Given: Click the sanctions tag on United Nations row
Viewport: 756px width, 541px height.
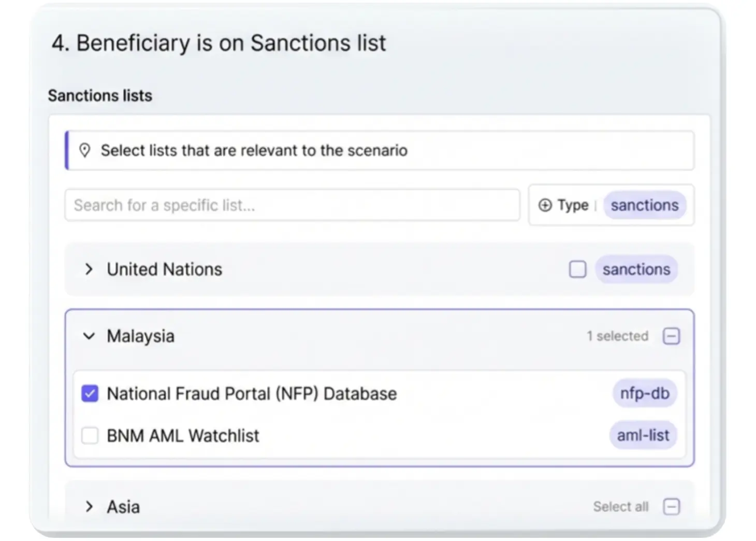Looking at the screenshot, I should [636, 269].
